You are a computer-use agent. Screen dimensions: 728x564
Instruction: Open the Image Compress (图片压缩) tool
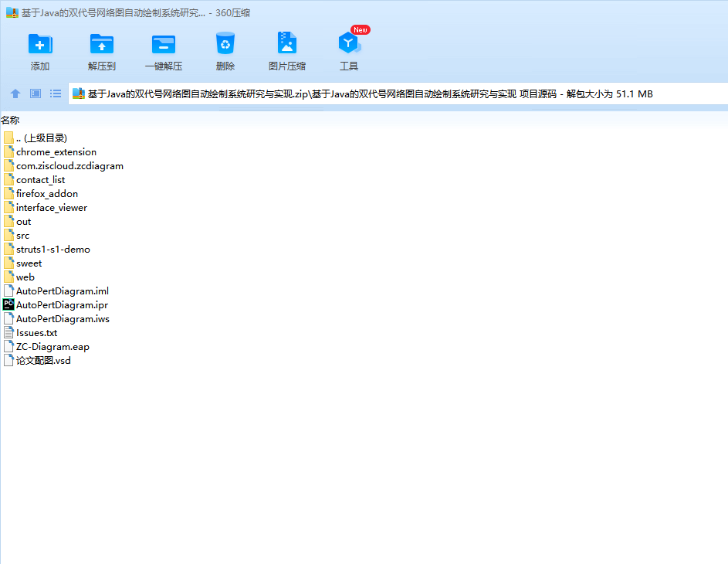tap(287, 43)
